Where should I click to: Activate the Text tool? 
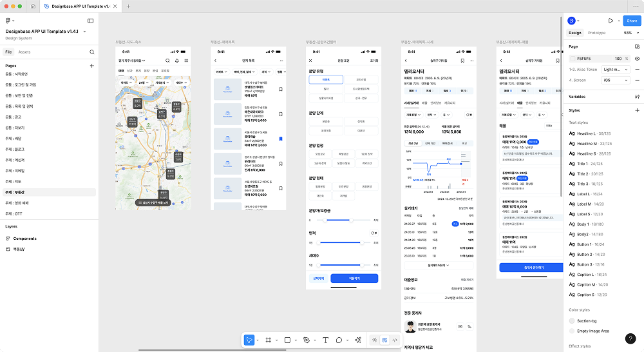(325, 340)
